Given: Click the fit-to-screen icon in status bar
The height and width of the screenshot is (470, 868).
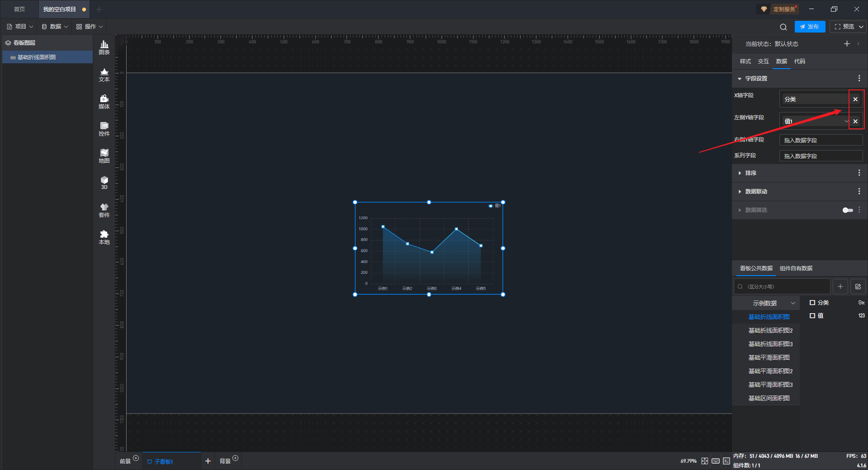Looking at the screenshot, I should point(705,461).
